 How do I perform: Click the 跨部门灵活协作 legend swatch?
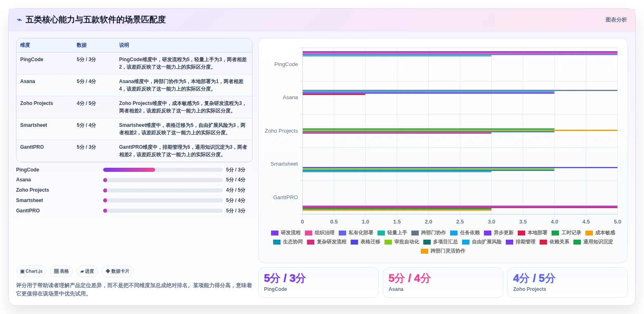pyautogui.click(x=425, y=251)
